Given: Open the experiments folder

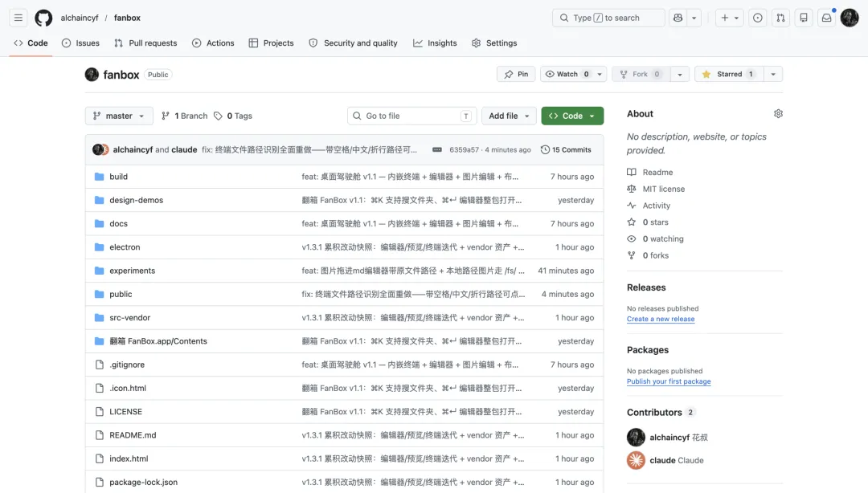Looking at the screenshot, I should pos(133,271).
